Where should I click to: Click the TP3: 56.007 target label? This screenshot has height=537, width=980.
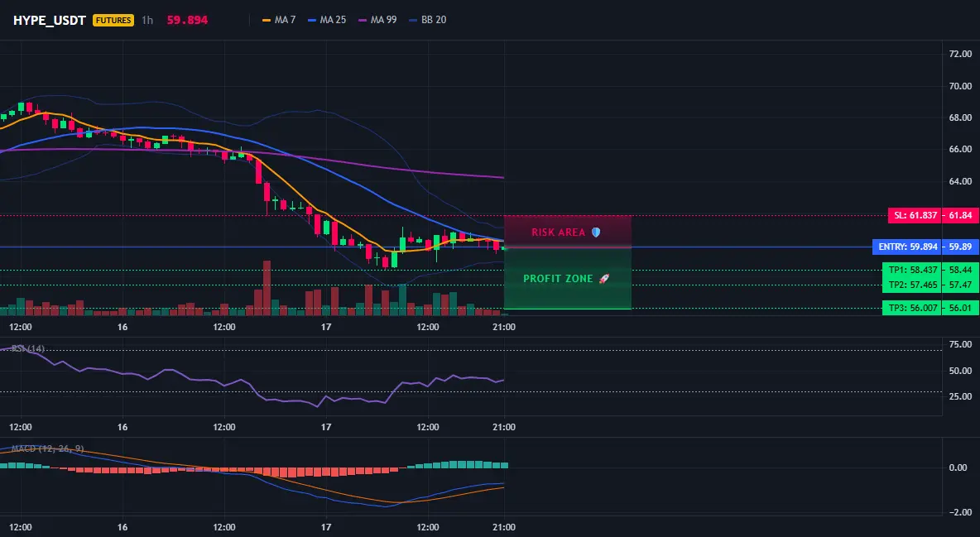pyautogui.click(x=912, y=308)
